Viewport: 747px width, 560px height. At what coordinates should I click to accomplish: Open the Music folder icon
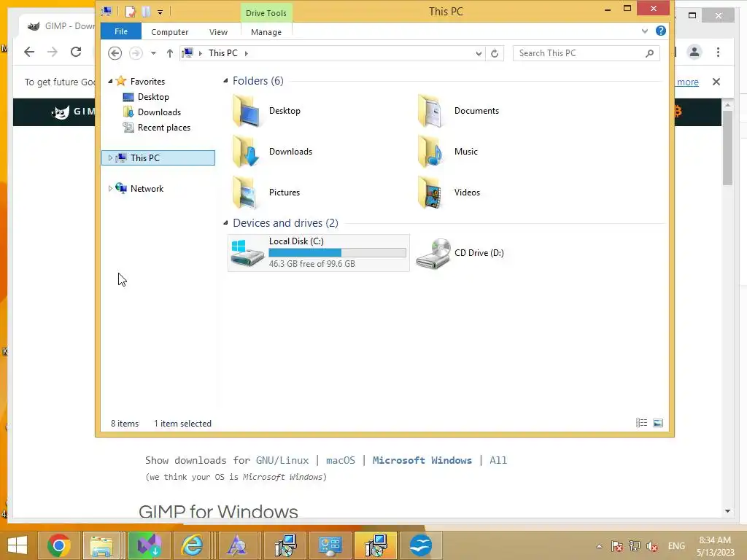430,152
